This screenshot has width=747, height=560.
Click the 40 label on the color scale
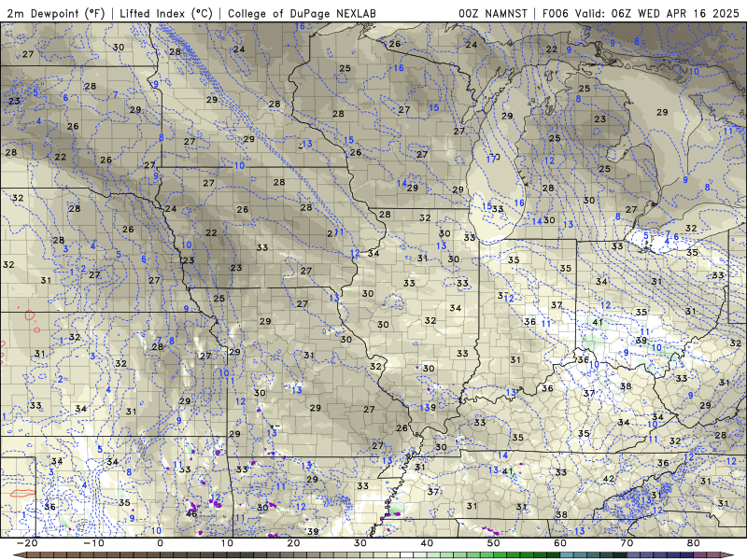[427, 543]
